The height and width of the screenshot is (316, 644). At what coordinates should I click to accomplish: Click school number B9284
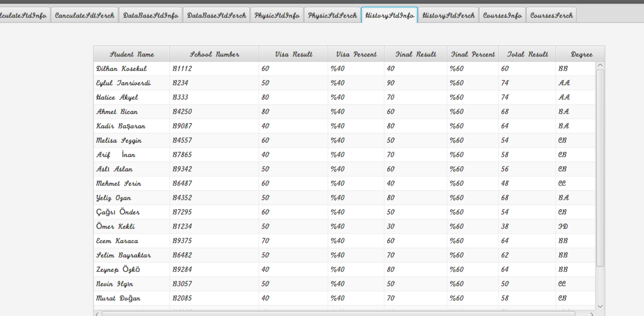[182, 270]
